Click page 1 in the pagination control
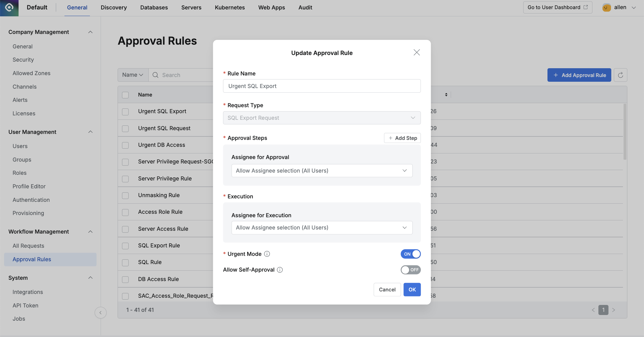 [x=603, y=310]
